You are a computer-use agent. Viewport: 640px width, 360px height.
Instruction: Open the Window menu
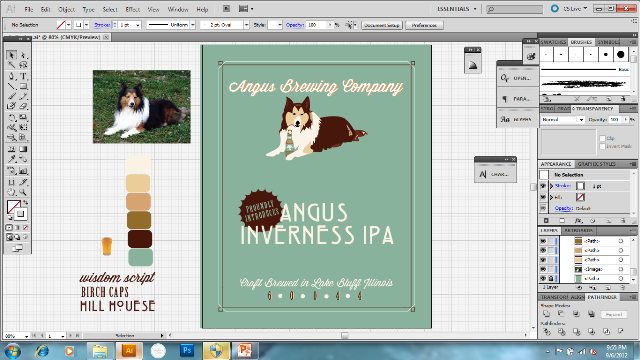(x=178, y=9)
